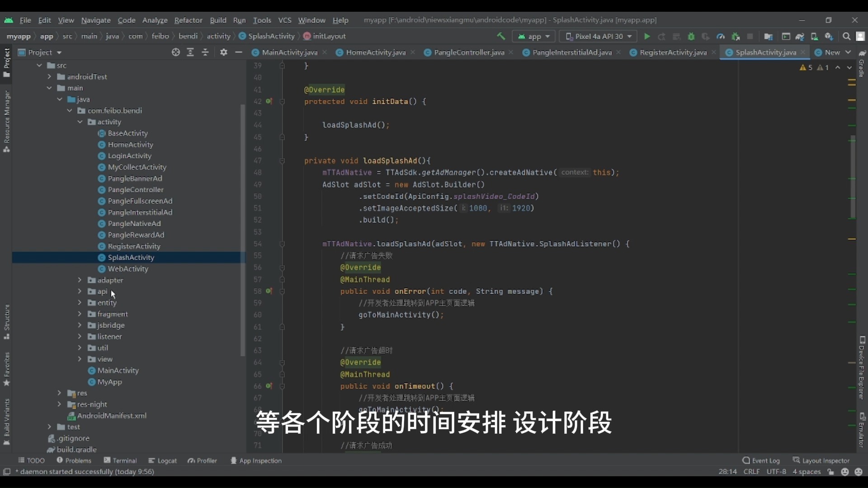This screenshot has width=868, height=488.
Task: Expand all icon in Project panel
Action: coord(190,52)
